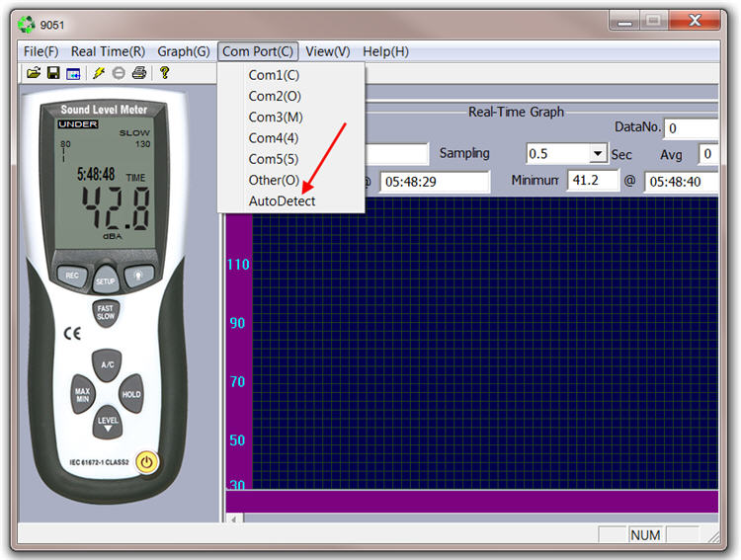Click the Minimum 41.2 field

(593, 181)
